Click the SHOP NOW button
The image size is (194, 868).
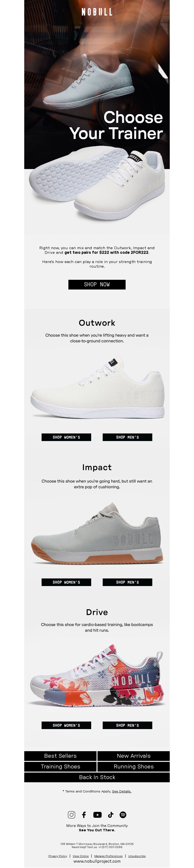(x=97, y=284)
